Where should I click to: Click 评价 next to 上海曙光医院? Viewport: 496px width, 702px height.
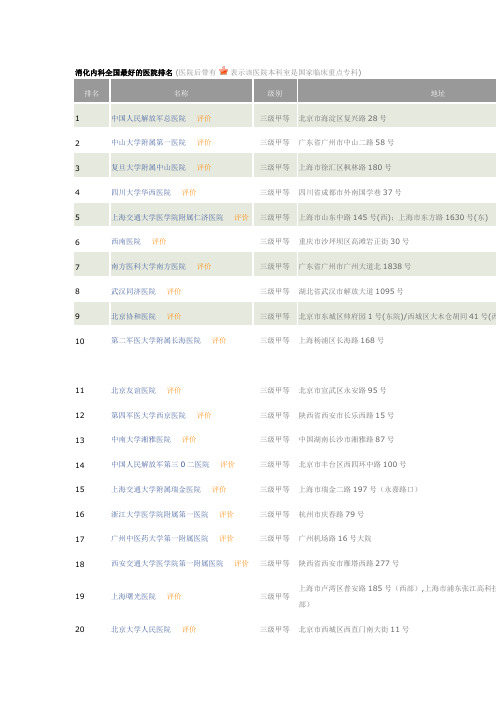click(x=174, y=596)
